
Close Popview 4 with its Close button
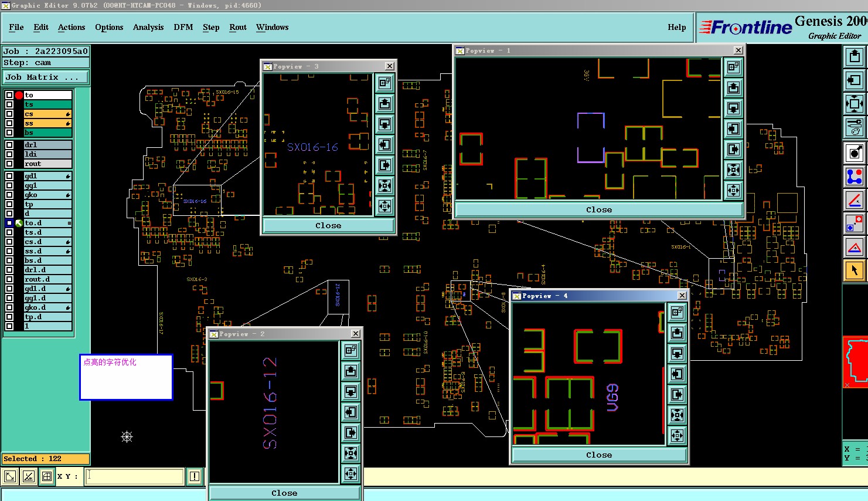click(x=599, y=455)
